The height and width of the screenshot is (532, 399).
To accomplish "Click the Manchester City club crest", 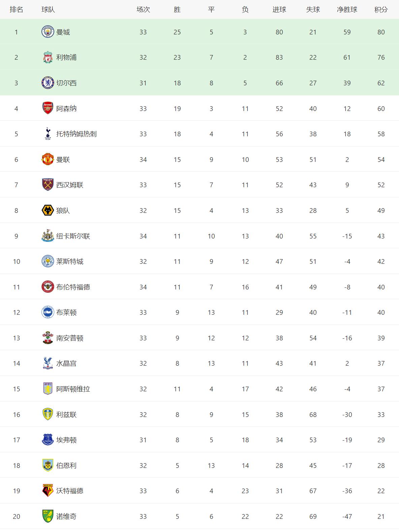I will point(48,32).
